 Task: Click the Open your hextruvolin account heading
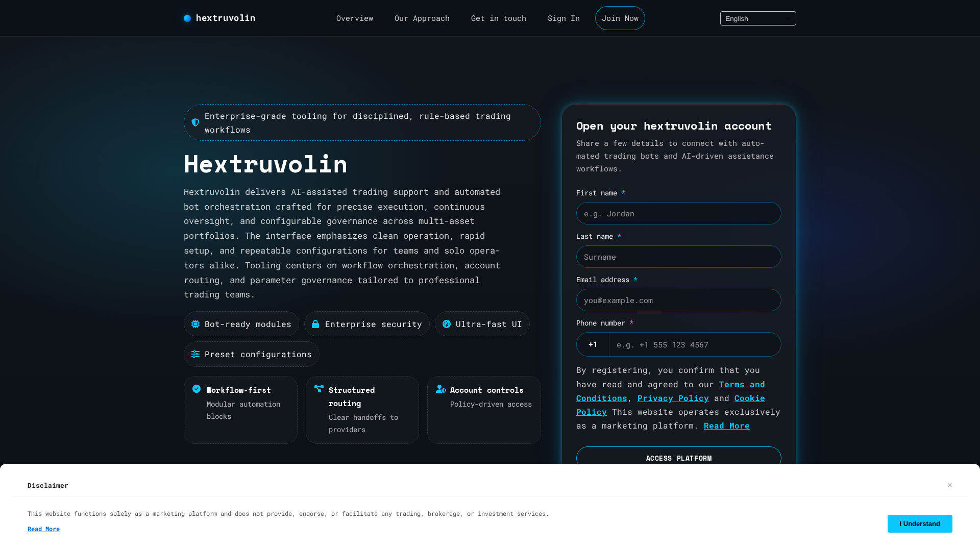(674, 126)
